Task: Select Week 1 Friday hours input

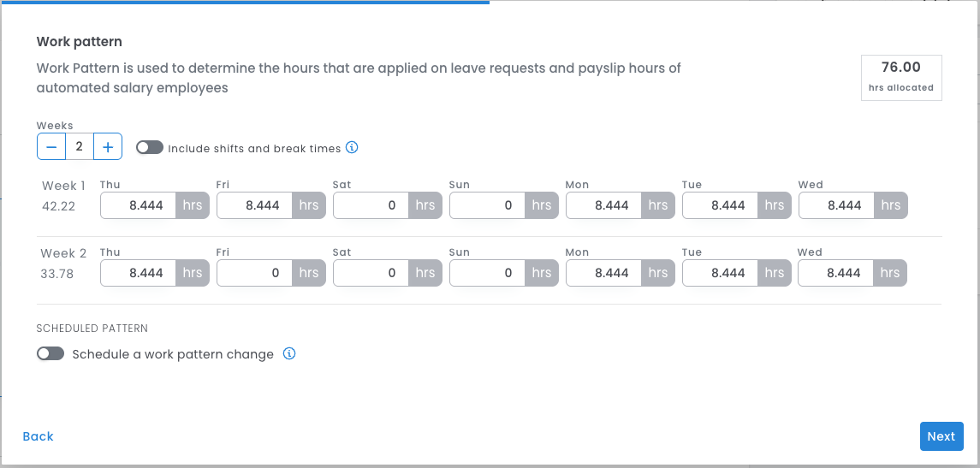Action: [x=255, y=205]
